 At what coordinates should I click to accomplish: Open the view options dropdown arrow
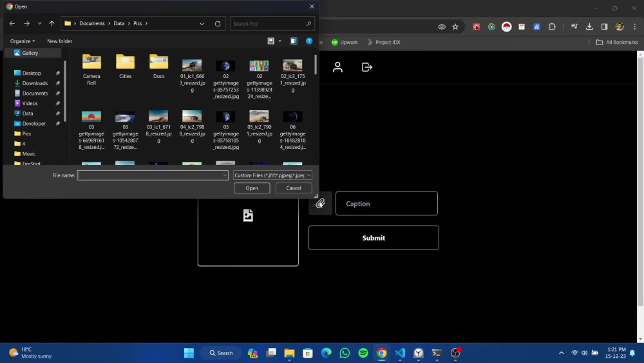coord(280,41)
